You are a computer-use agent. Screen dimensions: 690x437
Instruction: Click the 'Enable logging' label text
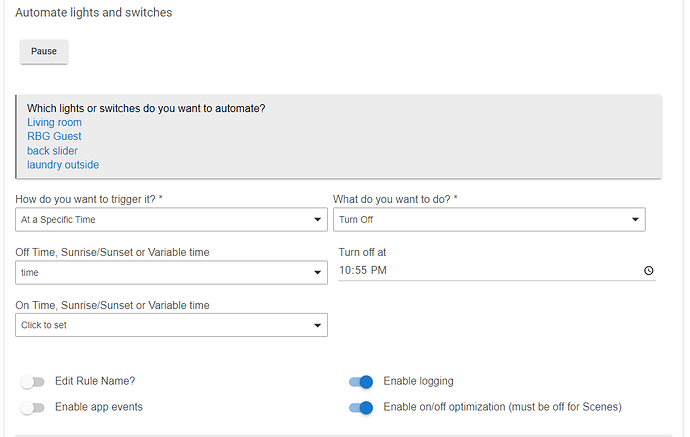click(x=418, y=381)
